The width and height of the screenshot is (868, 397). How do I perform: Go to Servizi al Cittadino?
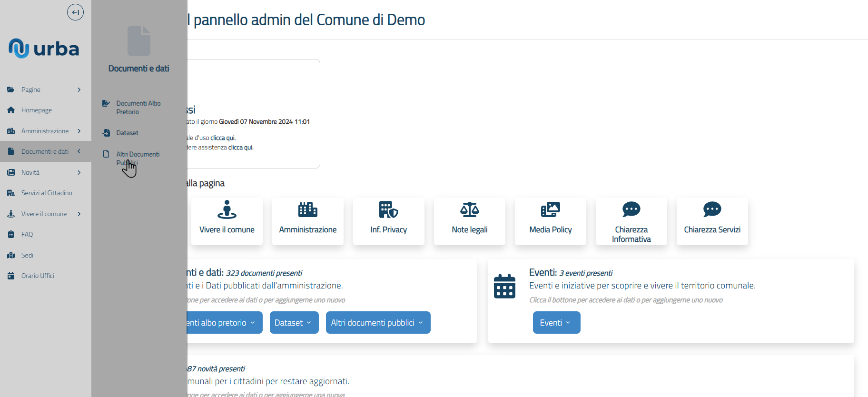click(46, 193)
